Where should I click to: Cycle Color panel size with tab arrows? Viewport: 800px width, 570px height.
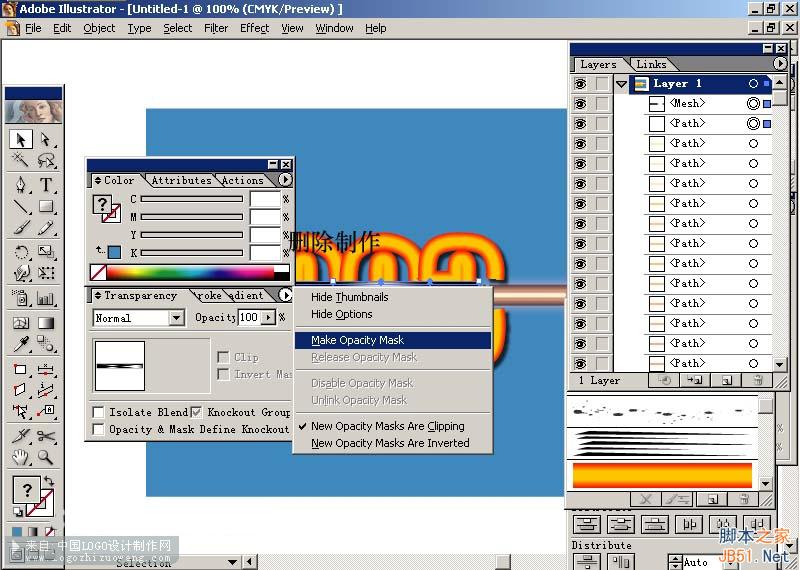[98, 180]
